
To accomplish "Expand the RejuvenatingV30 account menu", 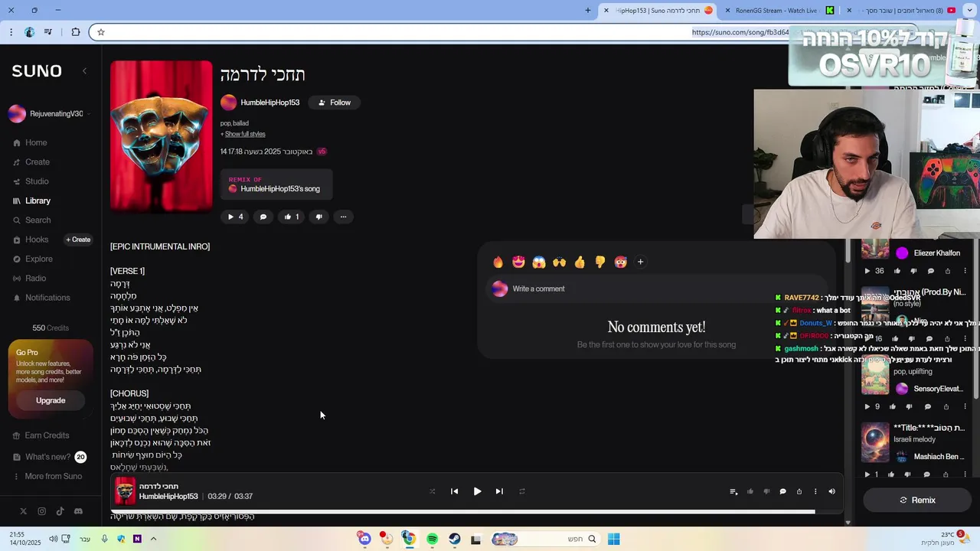I will coord(49,114).
